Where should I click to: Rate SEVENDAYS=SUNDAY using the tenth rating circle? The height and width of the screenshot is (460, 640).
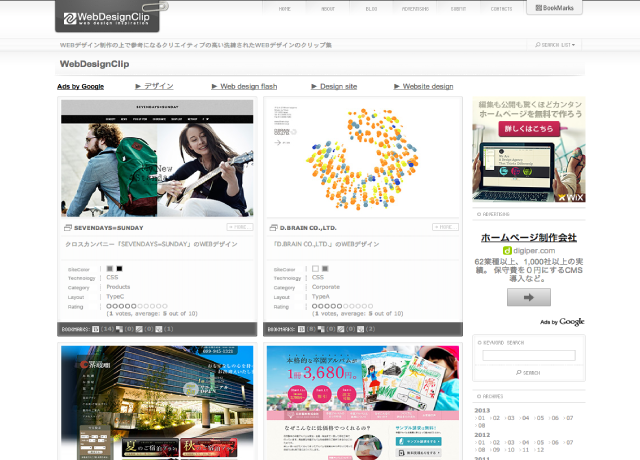point(165,306)
